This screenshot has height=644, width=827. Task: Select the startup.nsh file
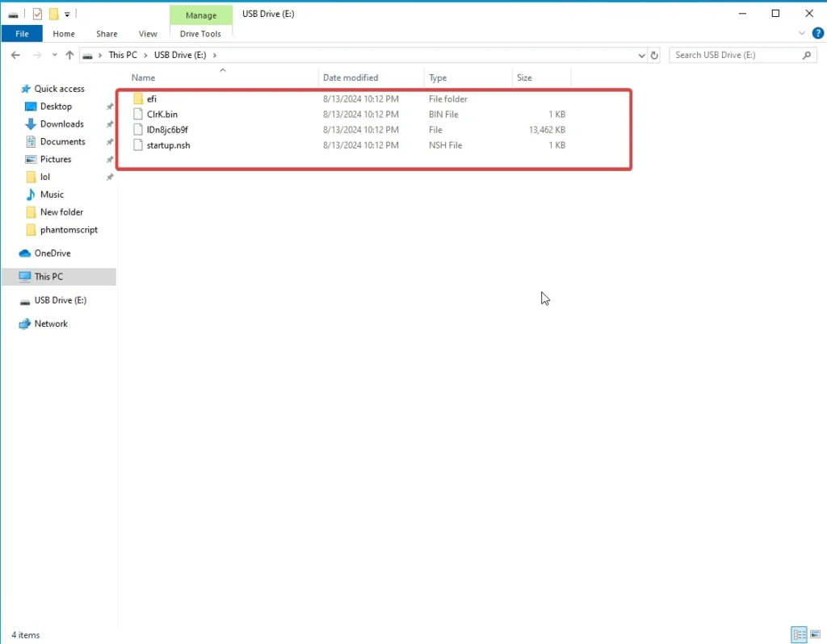pyautogui.click(x=167, y=145)
